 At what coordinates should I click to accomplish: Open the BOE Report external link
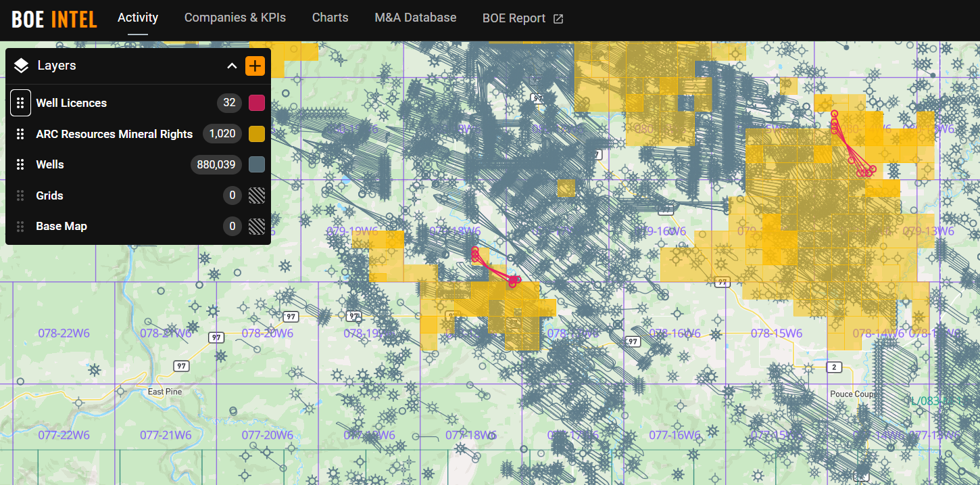tap(523, 18)
